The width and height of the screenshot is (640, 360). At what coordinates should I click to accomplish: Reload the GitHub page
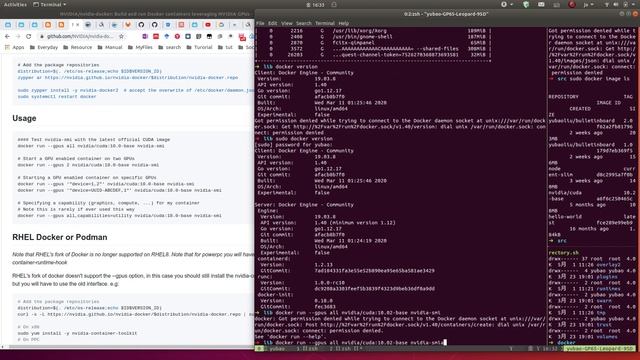tap(29, 36)
